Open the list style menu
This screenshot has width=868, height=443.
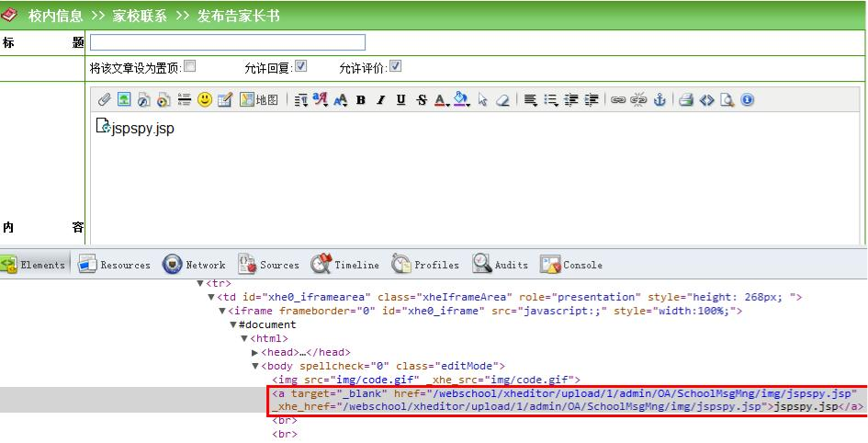click(551, 99)
